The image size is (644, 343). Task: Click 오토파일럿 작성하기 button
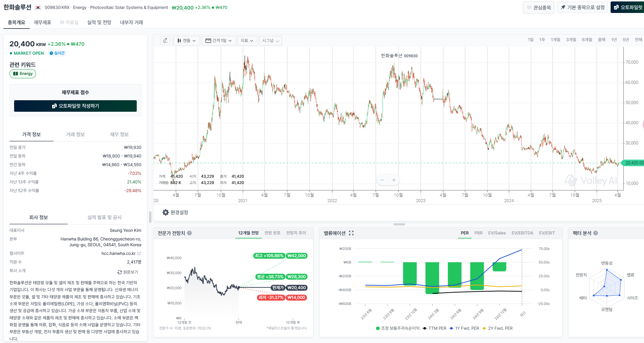tap(75, 106)
